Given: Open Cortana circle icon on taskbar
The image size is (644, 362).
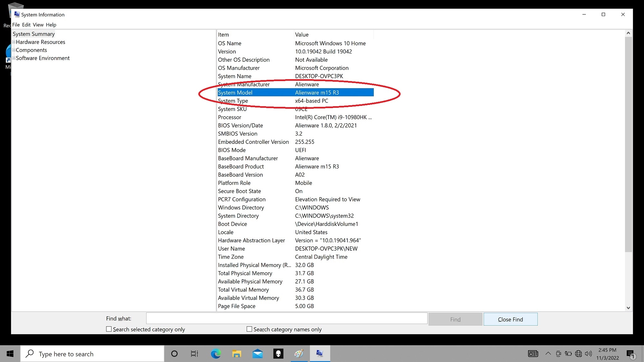Looking at the screenshot, I should tap(174, 354).
